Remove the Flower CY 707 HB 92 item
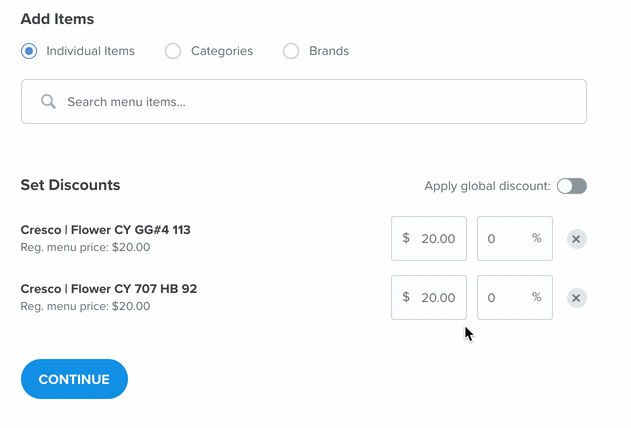This screenshot has height=428, width=631. pos(577,298)
